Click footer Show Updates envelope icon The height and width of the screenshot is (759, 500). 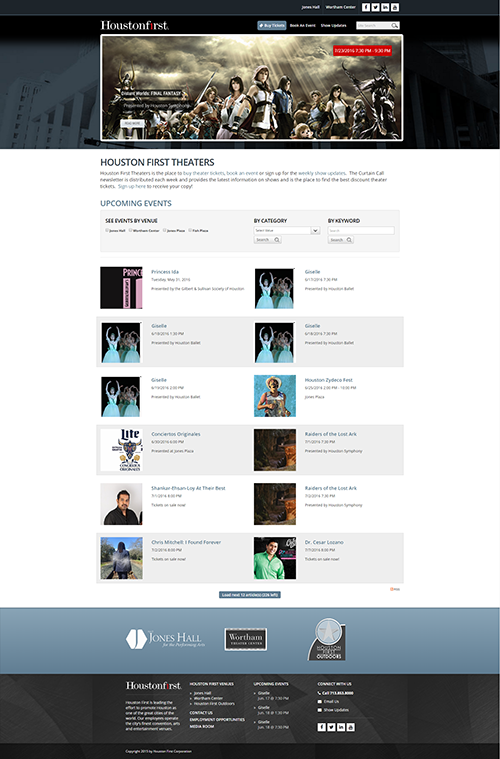point(319,710)
